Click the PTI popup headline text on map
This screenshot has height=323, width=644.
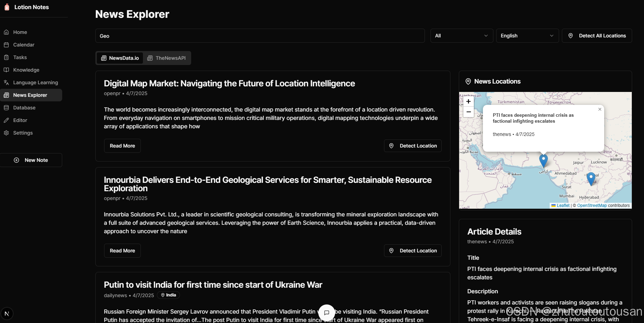tap(533, 118)
